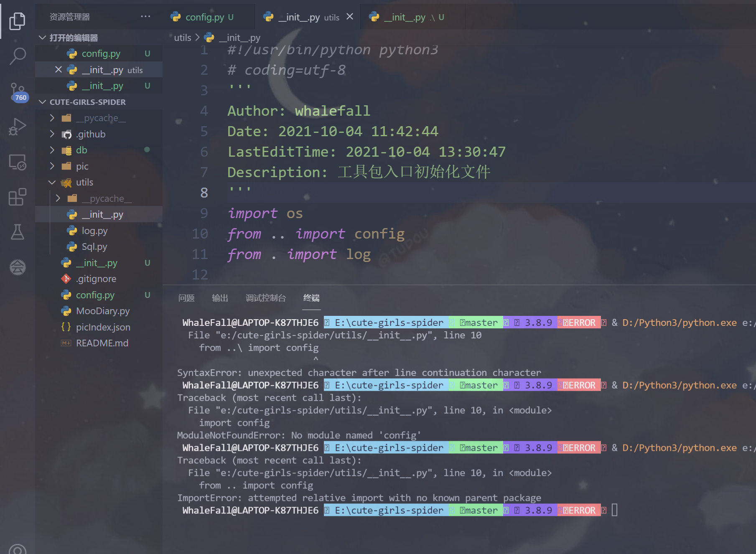Open the Run and Debug view

(17, 127)
